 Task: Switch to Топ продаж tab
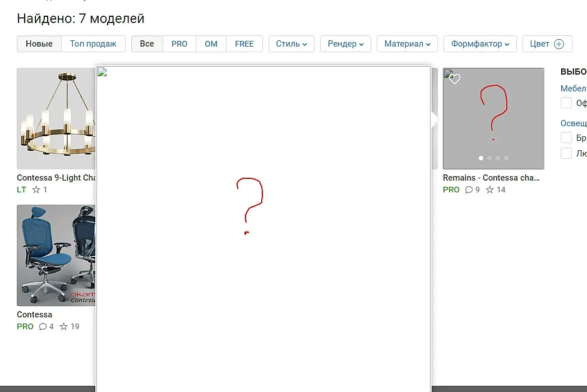click(93, 44)
